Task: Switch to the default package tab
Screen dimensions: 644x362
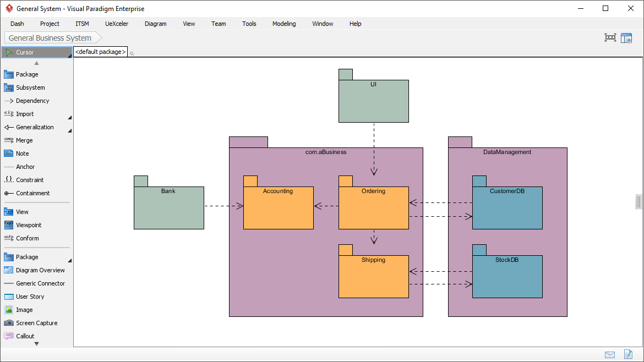Action: coord(99,51)
